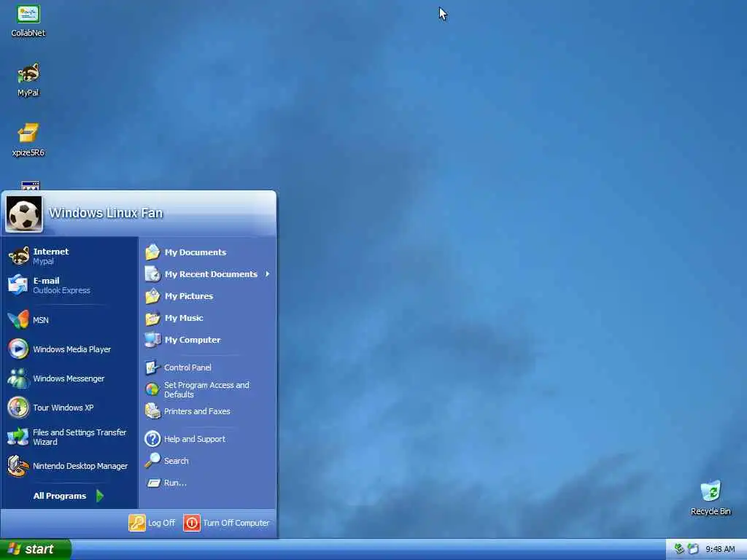Select the My Computer text label
The height and width of the screenshot is (560, 747).
[193, 340]
